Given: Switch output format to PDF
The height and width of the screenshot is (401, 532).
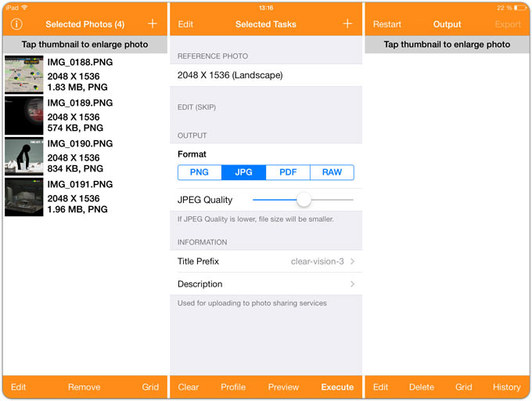Looking at the screenshot, I should [288, 172].
